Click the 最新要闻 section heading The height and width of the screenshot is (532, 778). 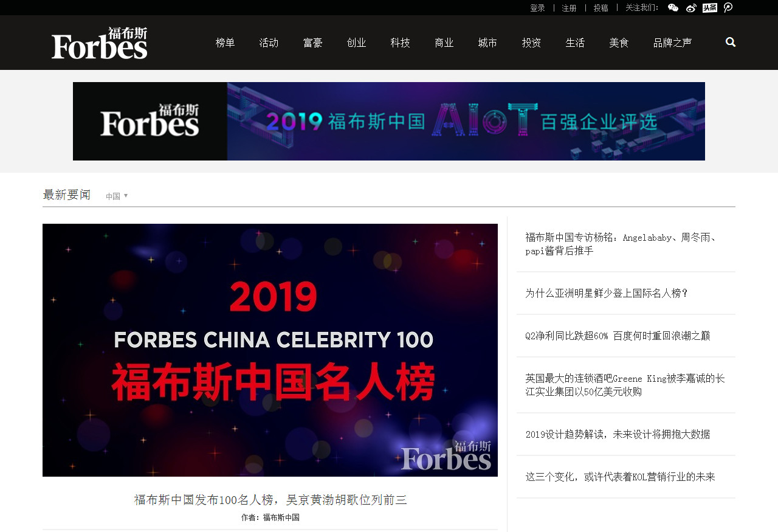tap(67, 195)
